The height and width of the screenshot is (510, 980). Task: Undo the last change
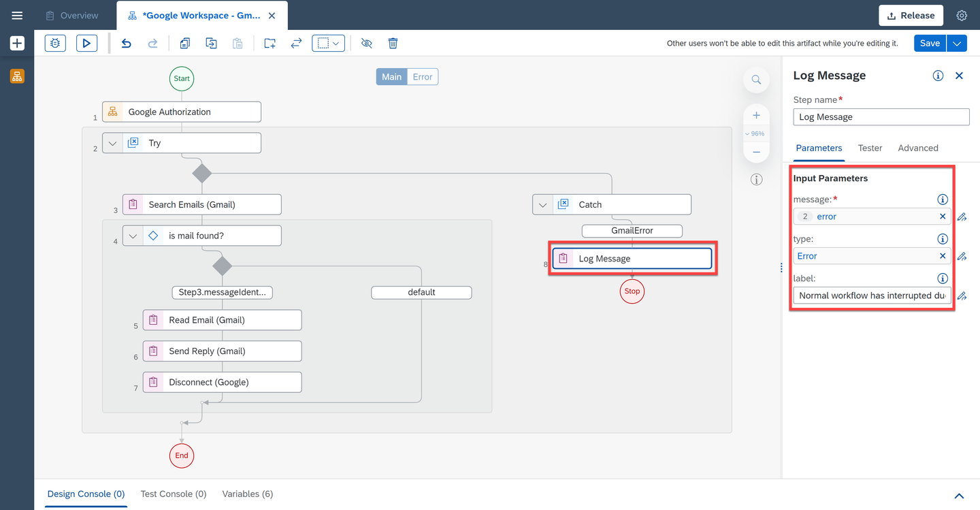[x=126, y=43]
